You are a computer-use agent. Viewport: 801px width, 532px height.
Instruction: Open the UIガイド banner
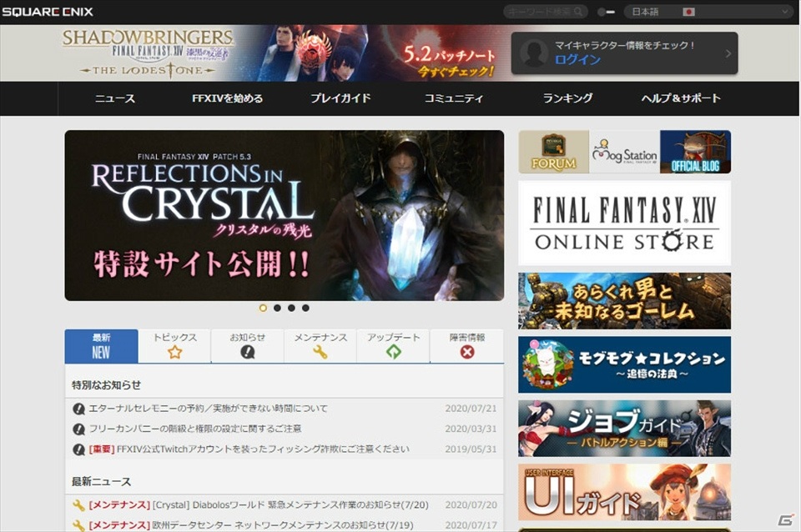[624, 492]
